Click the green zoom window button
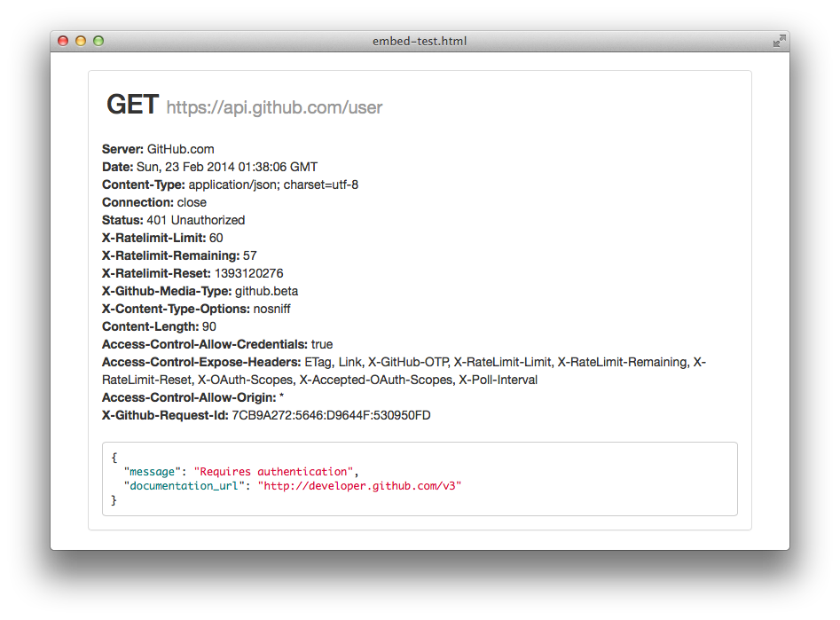Screen dimensions: 840x620 98,41
